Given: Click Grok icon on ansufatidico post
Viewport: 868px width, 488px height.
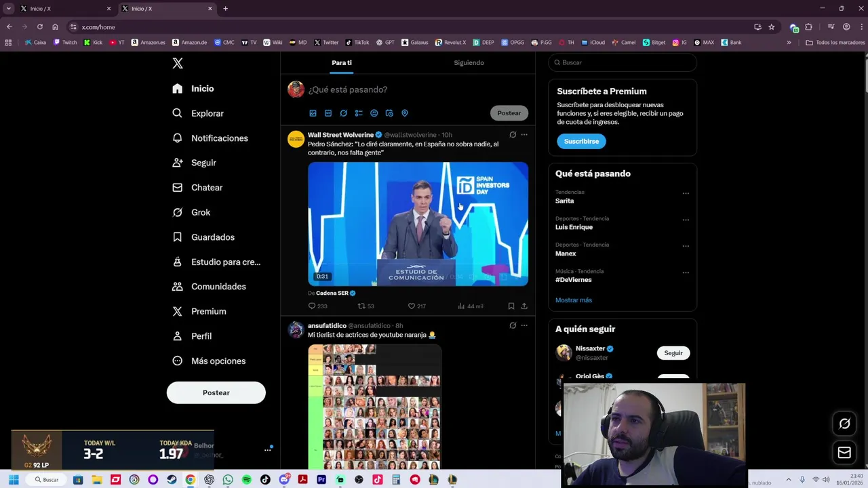Looking at the screenshot, I should point(513,325).
